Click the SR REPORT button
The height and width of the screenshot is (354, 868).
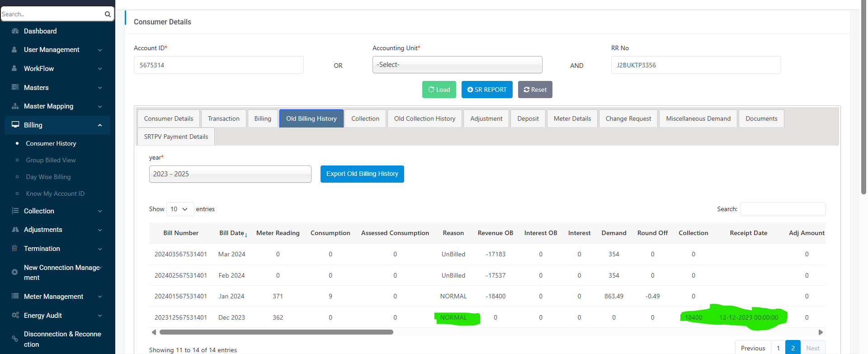coord(487,90)
